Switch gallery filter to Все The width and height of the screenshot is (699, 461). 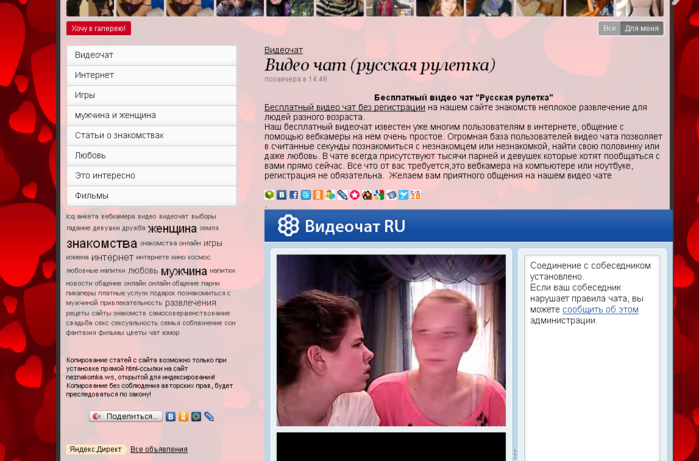609,28
